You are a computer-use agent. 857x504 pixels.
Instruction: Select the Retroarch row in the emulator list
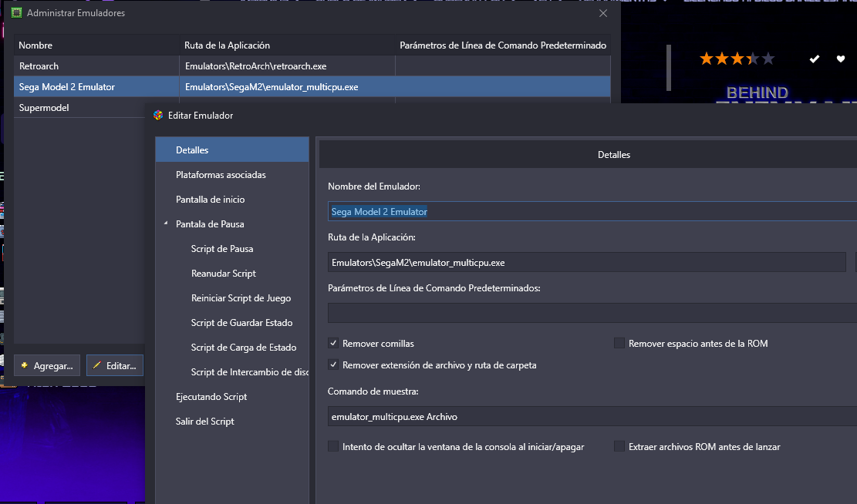(312, 66)
